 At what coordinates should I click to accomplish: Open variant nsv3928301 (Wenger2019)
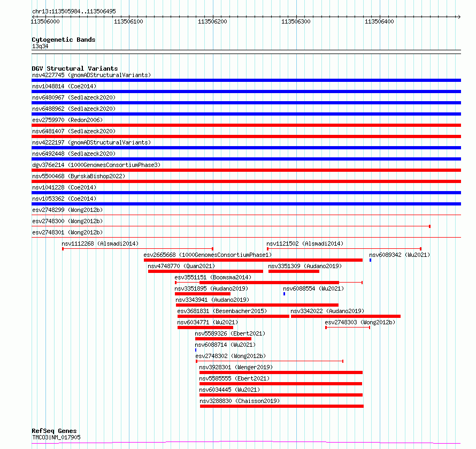[x=236, y=367]
